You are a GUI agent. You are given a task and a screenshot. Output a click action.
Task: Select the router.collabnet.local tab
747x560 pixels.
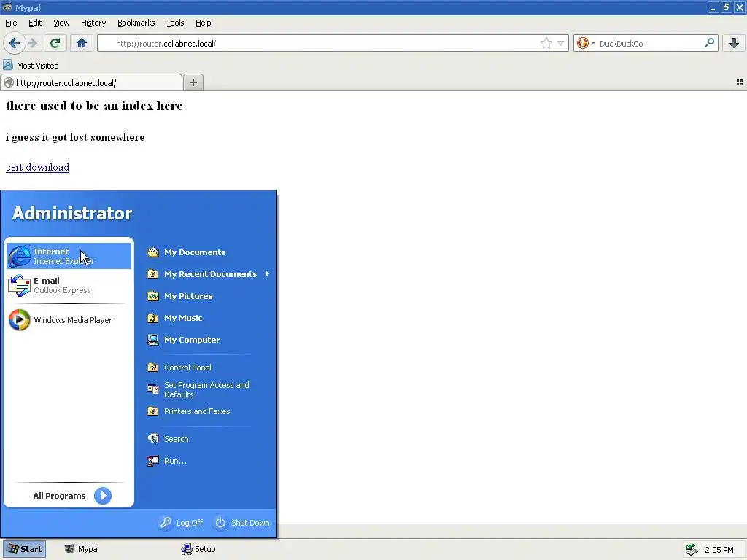pos(91,82)
